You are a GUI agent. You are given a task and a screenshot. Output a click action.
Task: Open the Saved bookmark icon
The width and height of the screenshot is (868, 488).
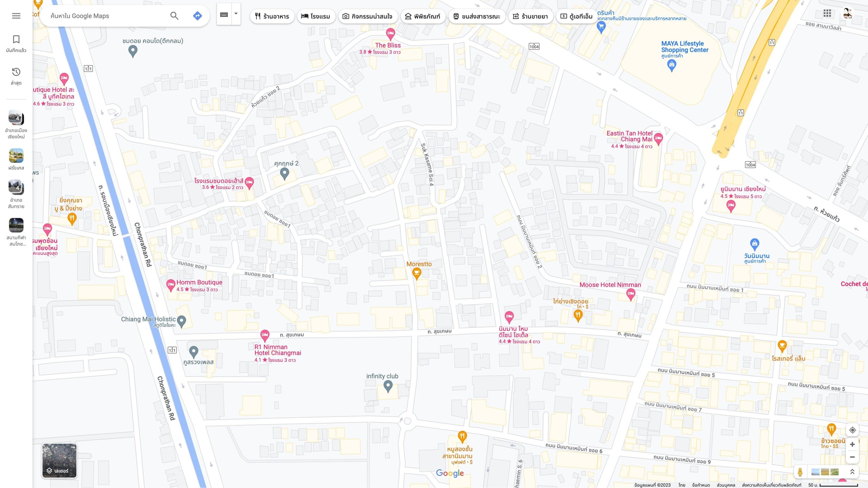click(x=16, y=39)
